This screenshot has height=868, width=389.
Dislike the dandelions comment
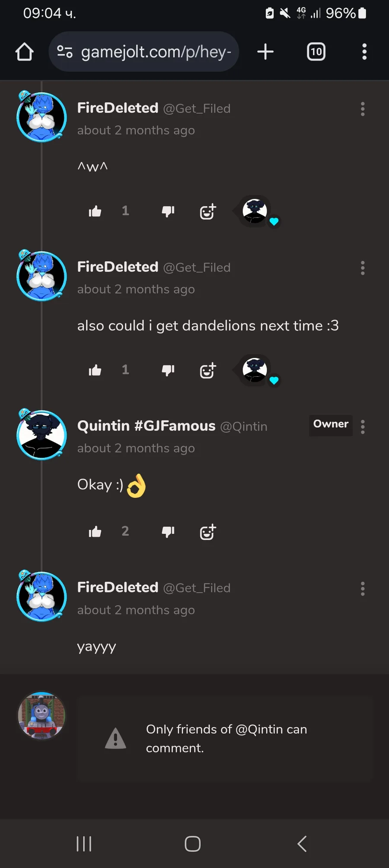[168, 370]
